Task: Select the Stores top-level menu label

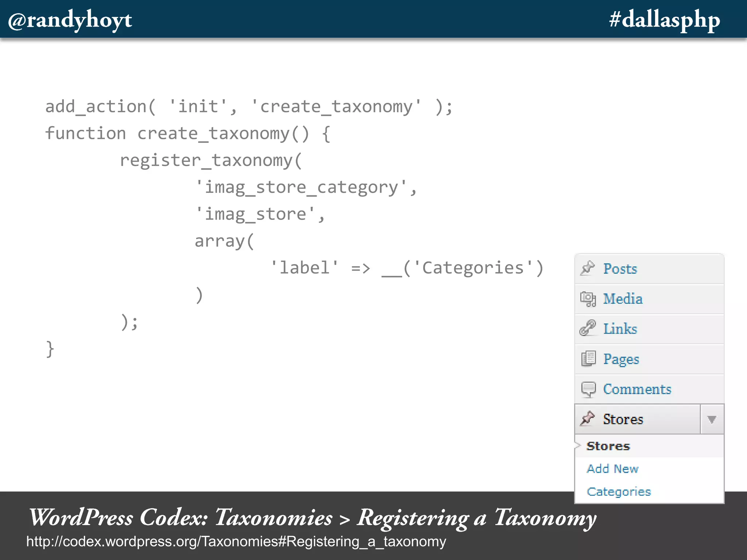Action: (x=623, y=419)
